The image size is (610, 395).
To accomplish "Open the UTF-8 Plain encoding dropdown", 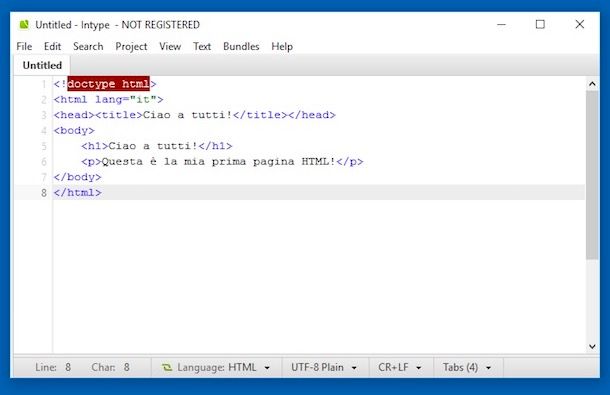I will click(324, 367).
